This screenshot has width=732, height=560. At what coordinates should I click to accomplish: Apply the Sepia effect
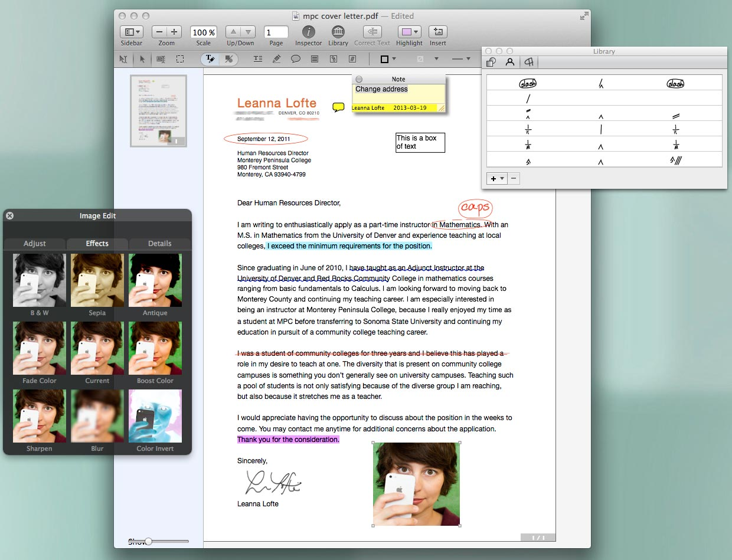[x=97, y=280]
